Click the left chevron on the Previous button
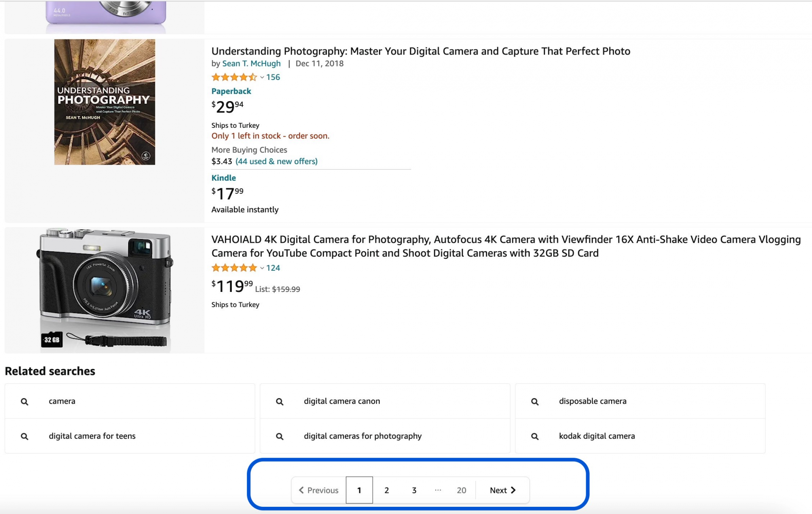 (x=301, y=490)
